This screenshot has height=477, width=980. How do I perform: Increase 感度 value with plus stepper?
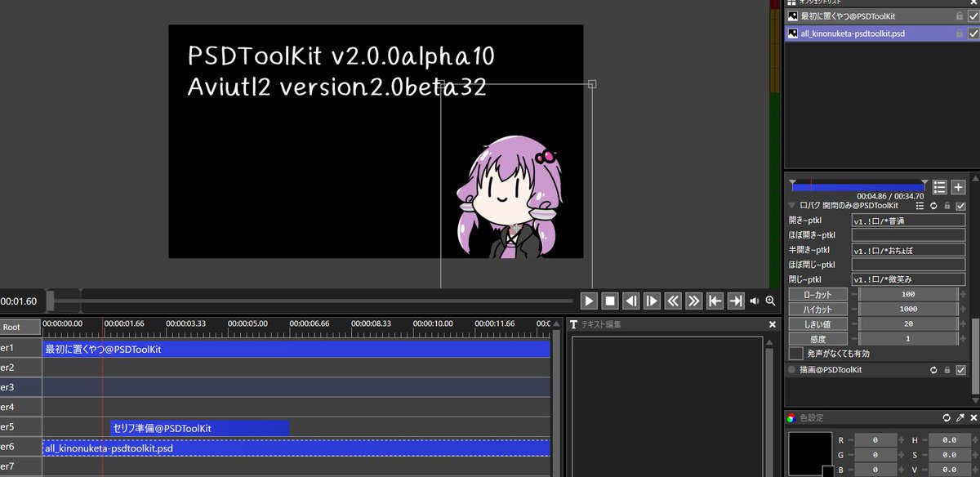[x=962, y=338]
